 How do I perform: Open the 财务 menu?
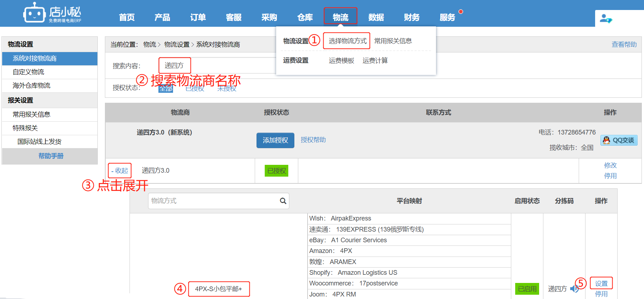tap(412, 17)
